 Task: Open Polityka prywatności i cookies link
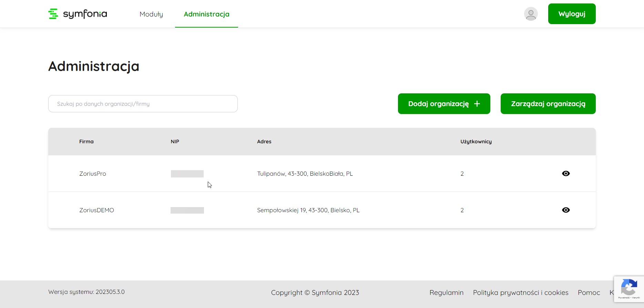pos(520,292)
